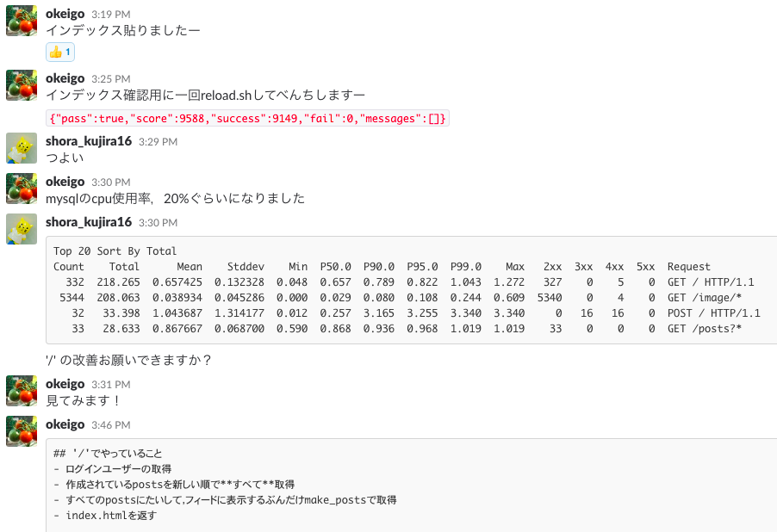Image resolution: width=777 pixels, height=532 pixels.
Task: Click the 3:46 PM timestamp
Action: 111,425
